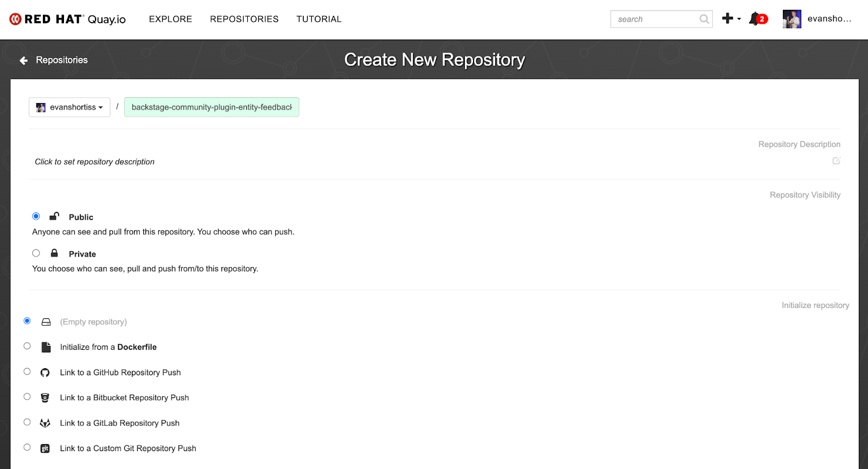Viewport: 868px width, 469px height.
Task: Click the search magnifier icon
Action: [x=704, y=19]
